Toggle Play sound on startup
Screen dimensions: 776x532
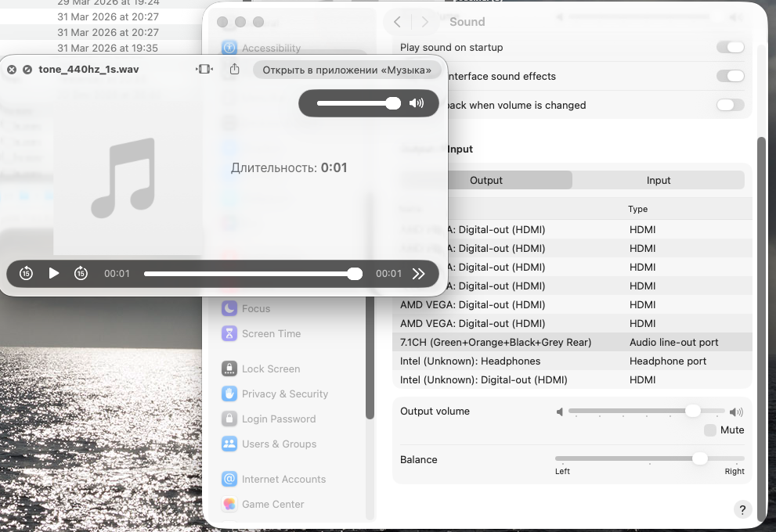click(731, 48)
